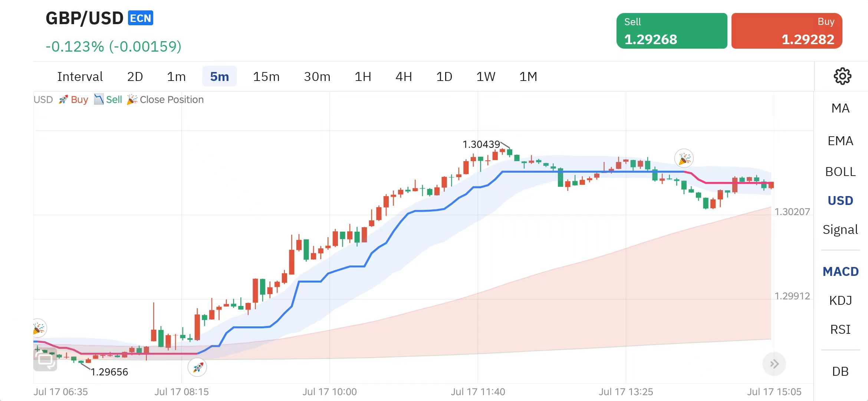Select the 15m interval tab

266,76
